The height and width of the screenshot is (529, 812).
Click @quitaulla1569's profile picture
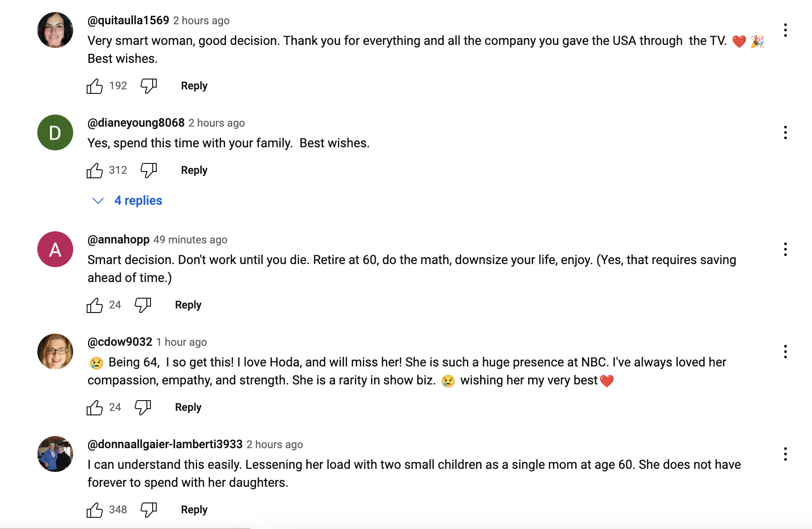[x=55, y=30]
